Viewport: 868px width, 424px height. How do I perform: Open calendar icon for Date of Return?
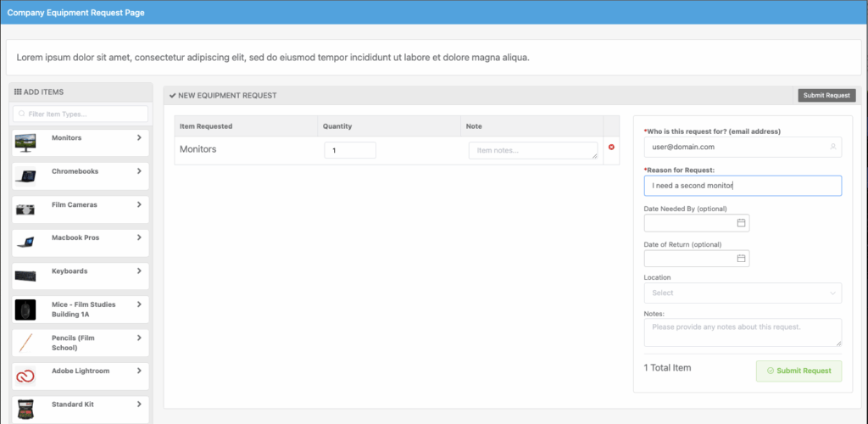tap(740, 259)
